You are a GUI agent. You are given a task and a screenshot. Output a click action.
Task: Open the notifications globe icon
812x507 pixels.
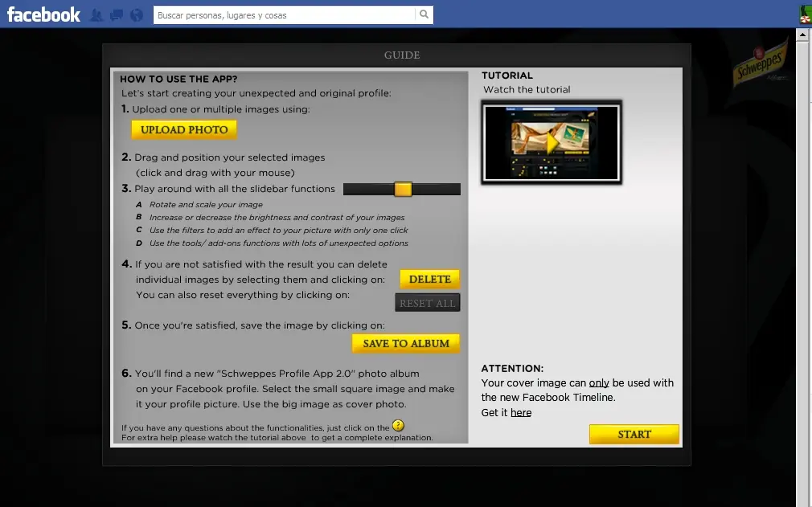[x=136, y=15]
